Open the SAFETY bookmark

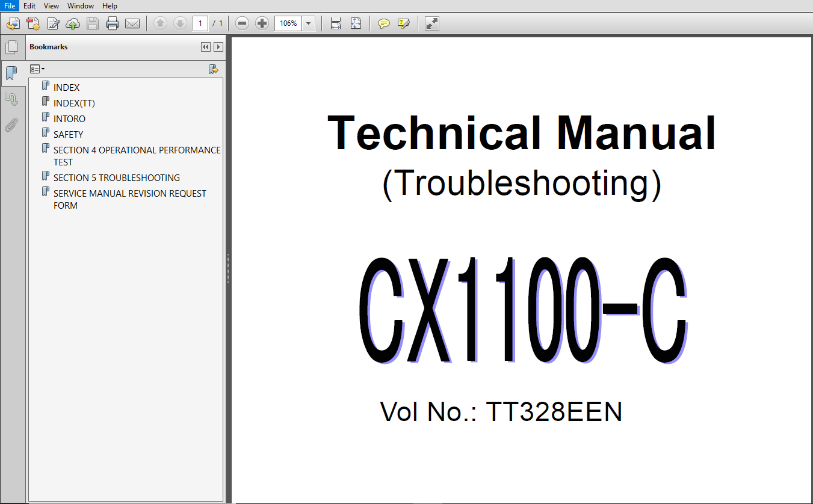(68, 134)
